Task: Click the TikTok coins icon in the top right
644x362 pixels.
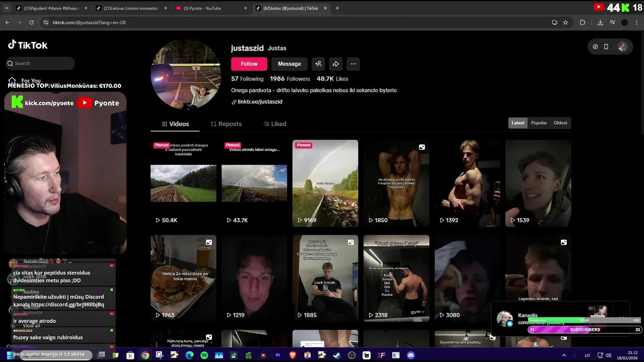Action: pos(595,47)
